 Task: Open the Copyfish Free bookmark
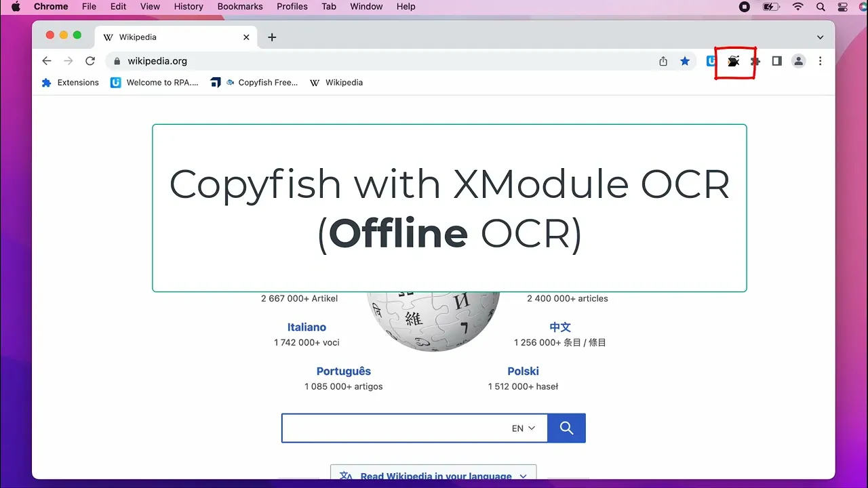pyautogui.click(x=254, y=83)
